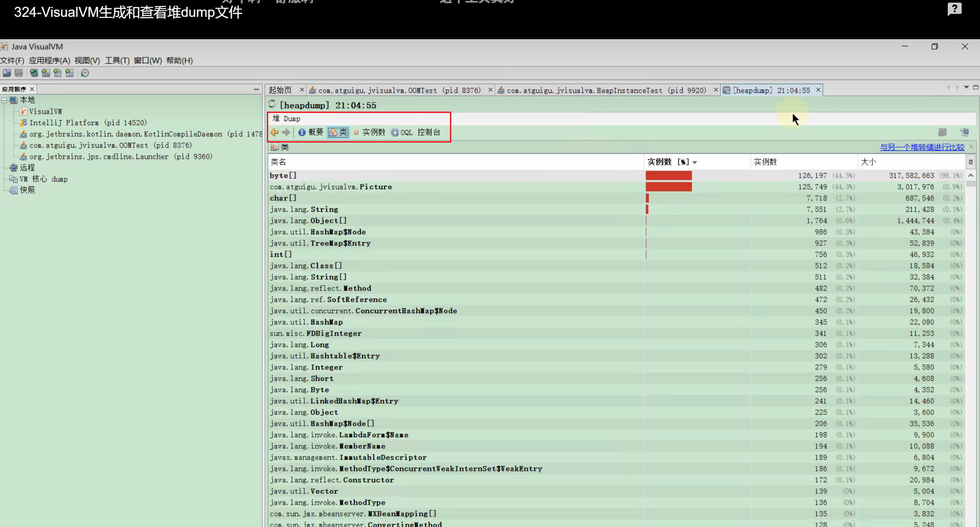Click the VisualVM application icon in tree
This screenshot has width=980, height=527.
pos(23,111)
